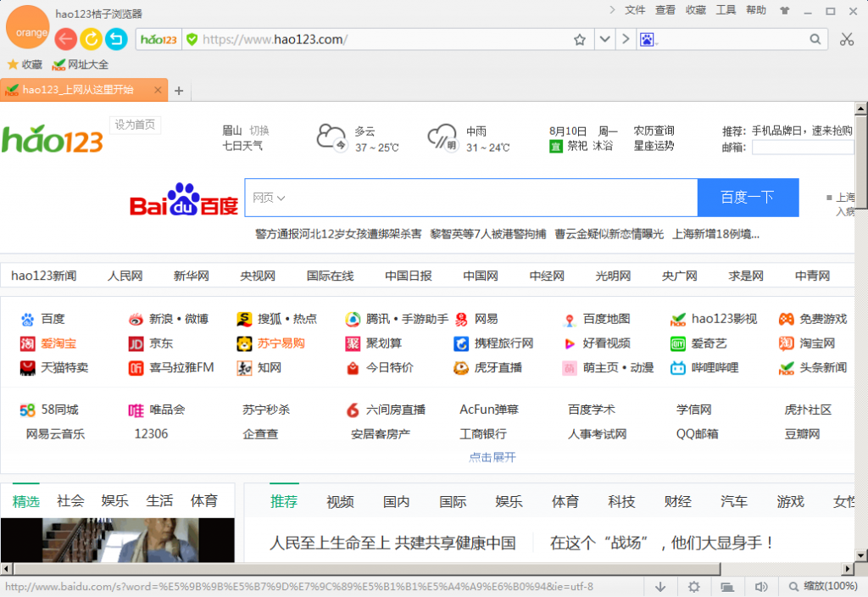Click the 邮箱 input field
Screen dimensions: 868x597
[803, 148]
